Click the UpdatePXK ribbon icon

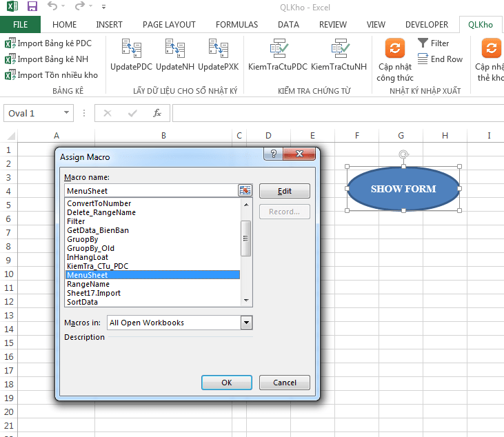(x=218, y=49)
